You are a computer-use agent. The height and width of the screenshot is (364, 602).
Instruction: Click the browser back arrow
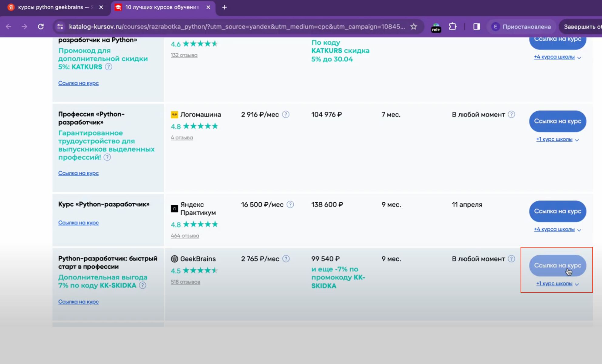[x=8, y=27]
